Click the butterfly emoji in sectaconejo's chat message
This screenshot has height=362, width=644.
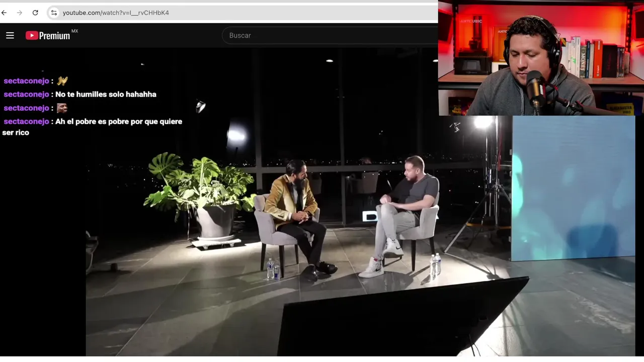62,81
